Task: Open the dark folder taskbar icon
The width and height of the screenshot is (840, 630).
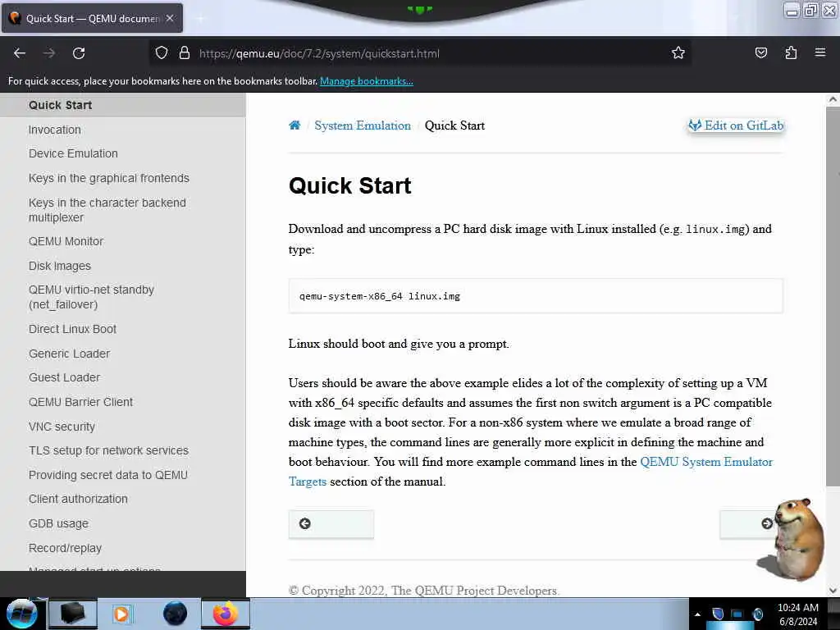Action: (73, 614)
